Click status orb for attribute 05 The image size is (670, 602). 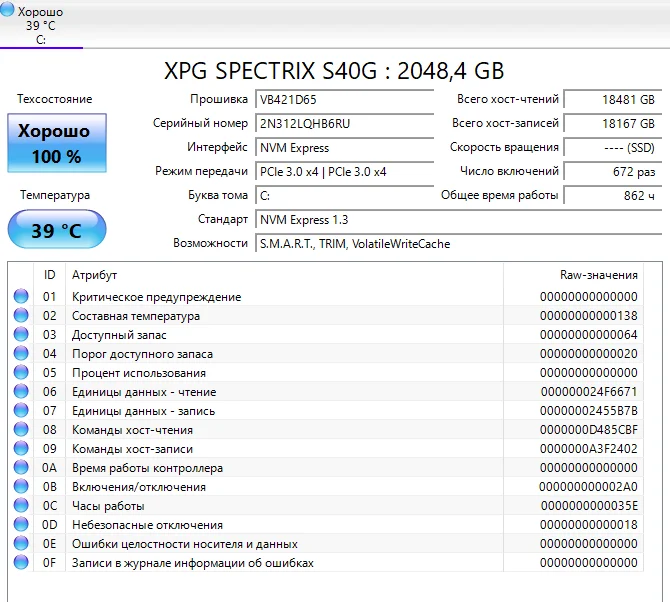point(21,372)
